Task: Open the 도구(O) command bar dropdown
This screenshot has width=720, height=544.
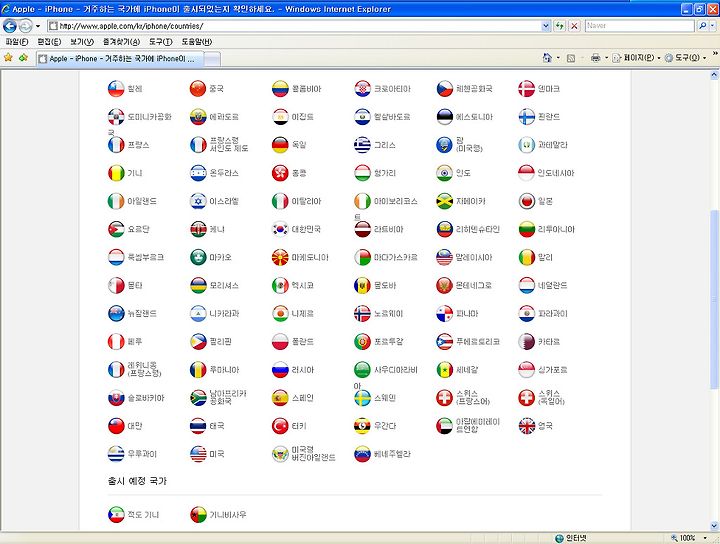Action: (x=686, y=57)
